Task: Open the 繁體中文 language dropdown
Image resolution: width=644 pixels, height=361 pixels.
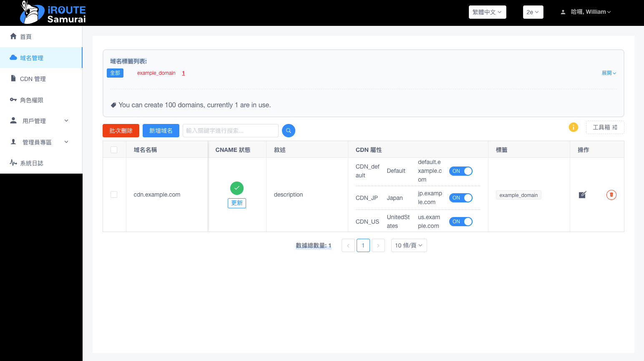Action: tap(487, 12)
